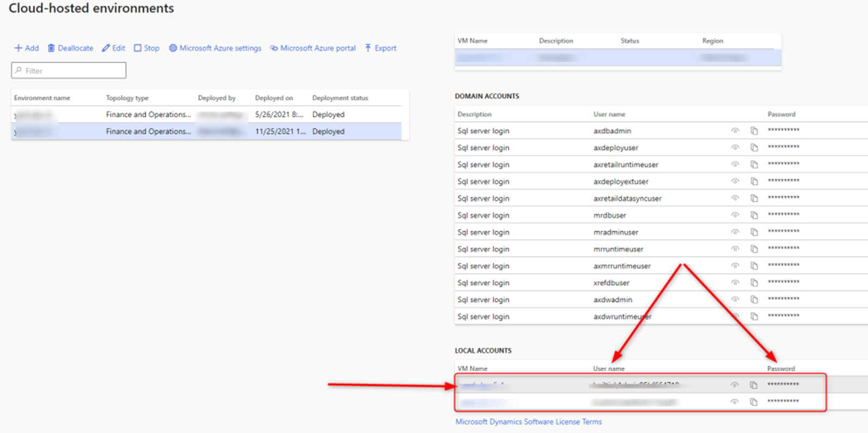The width and height of the screenshot is (868, 433).
Task: Open Microsoft Dynamics Software License Terms
Action: 529,422
